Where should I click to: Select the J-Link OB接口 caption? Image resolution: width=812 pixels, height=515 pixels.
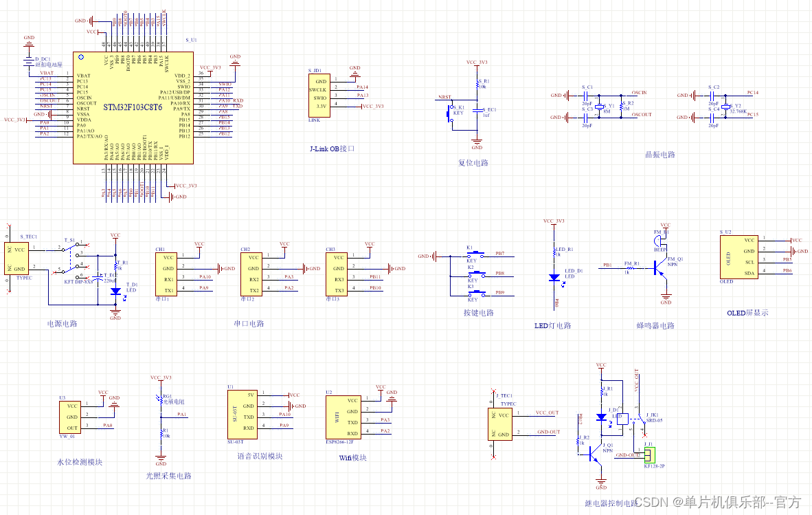[332, 149]
